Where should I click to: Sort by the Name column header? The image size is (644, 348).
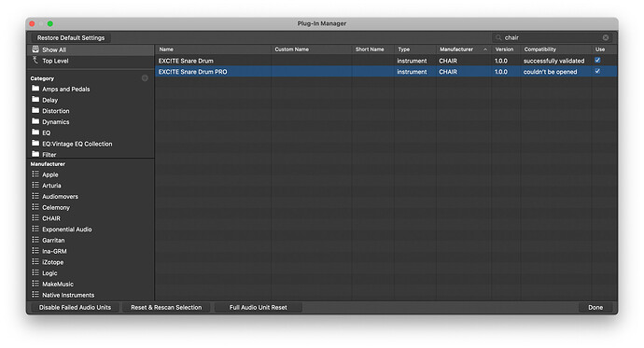point(213,49)
